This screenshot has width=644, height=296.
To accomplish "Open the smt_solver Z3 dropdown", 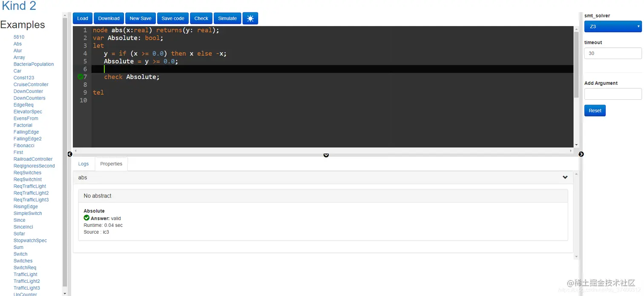I will pyautogui.click(x=613, y=26).
